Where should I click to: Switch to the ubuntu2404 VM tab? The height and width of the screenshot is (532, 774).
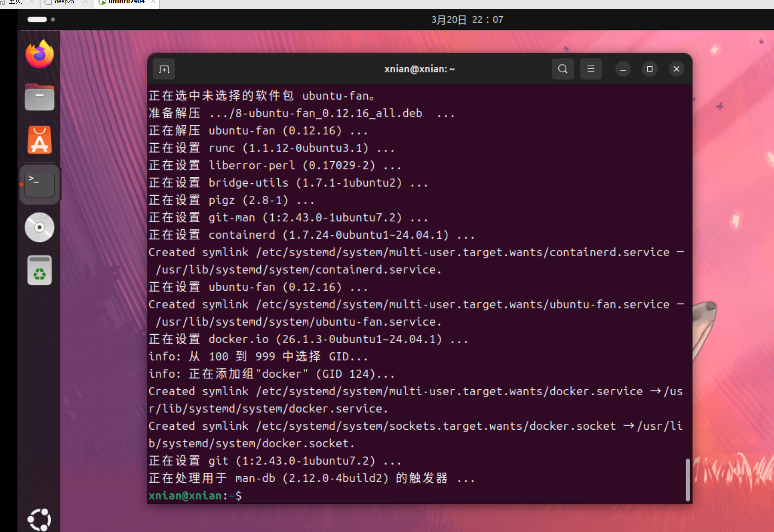[x=126, y=2]
